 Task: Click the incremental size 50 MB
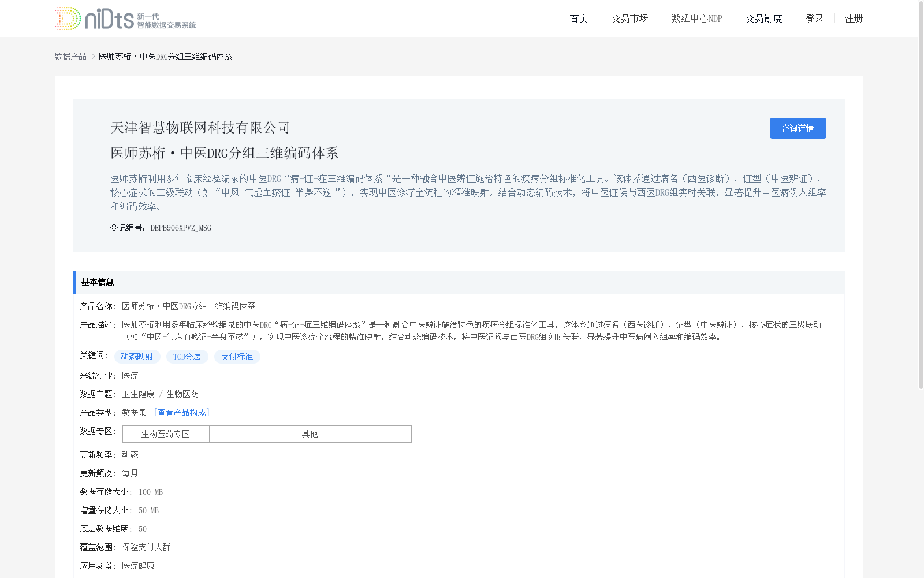pos(148,510)
